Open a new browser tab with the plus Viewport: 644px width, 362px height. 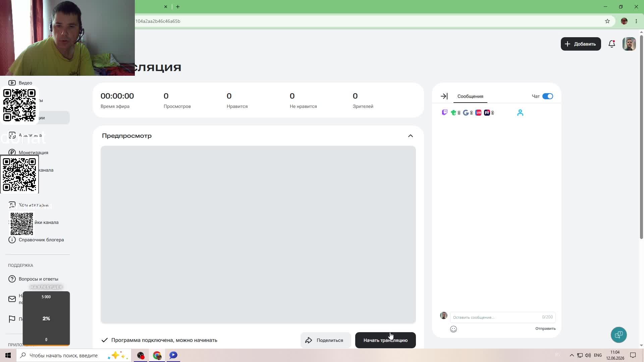178,7
